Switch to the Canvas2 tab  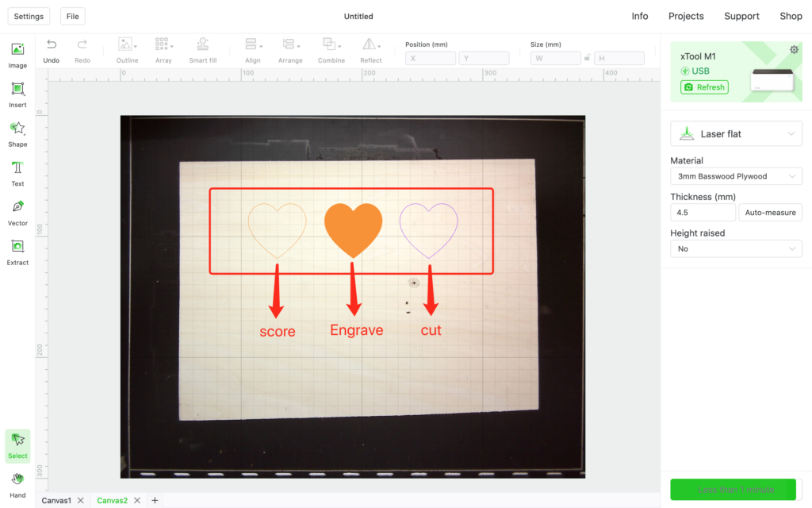[x=113, y=500]
